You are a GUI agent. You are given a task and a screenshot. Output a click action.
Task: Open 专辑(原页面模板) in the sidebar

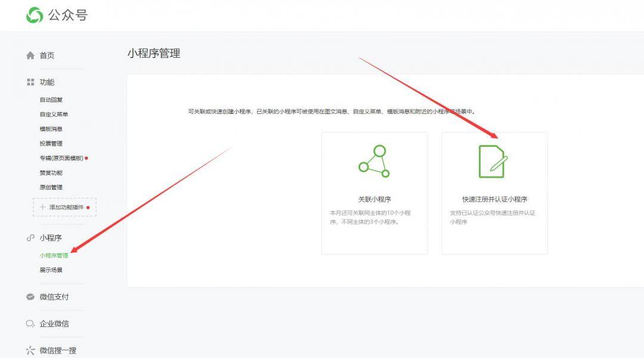tap(61, 158)
